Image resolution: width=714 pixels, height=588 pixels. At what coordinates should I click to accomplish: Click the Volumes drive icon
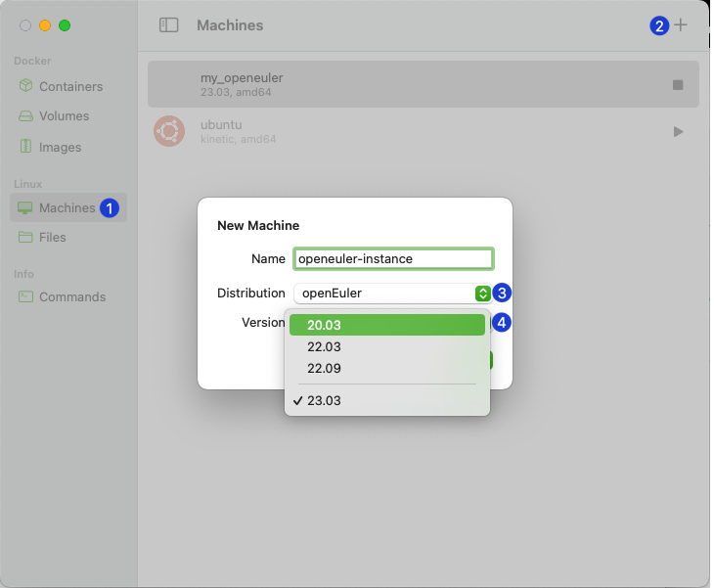(25, 115)
